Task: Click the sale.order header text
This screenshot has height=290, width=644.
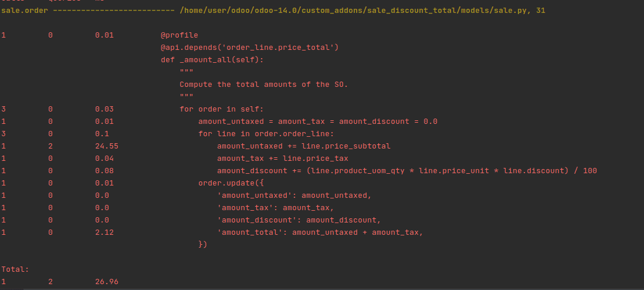Action: 24,11
